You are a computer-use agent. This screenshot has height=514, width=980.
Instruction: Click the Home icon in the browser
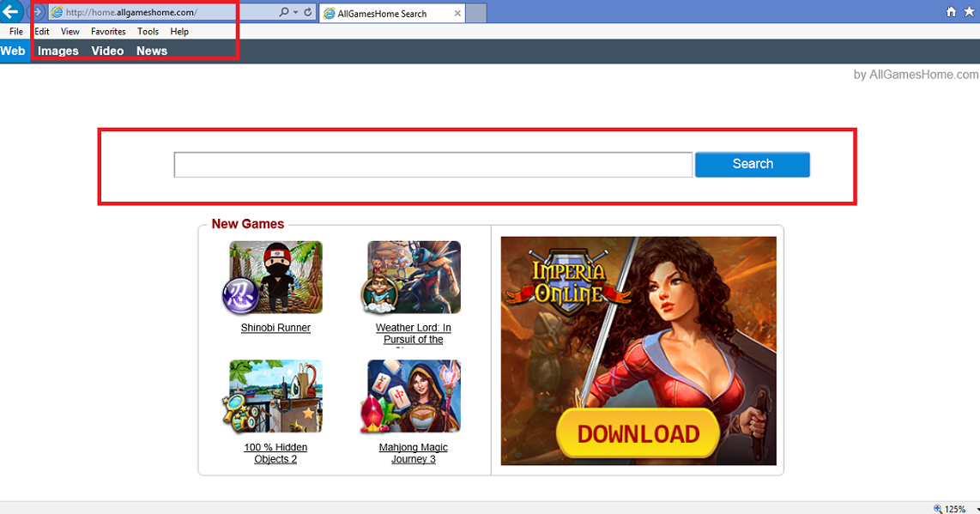pos(951,12)
